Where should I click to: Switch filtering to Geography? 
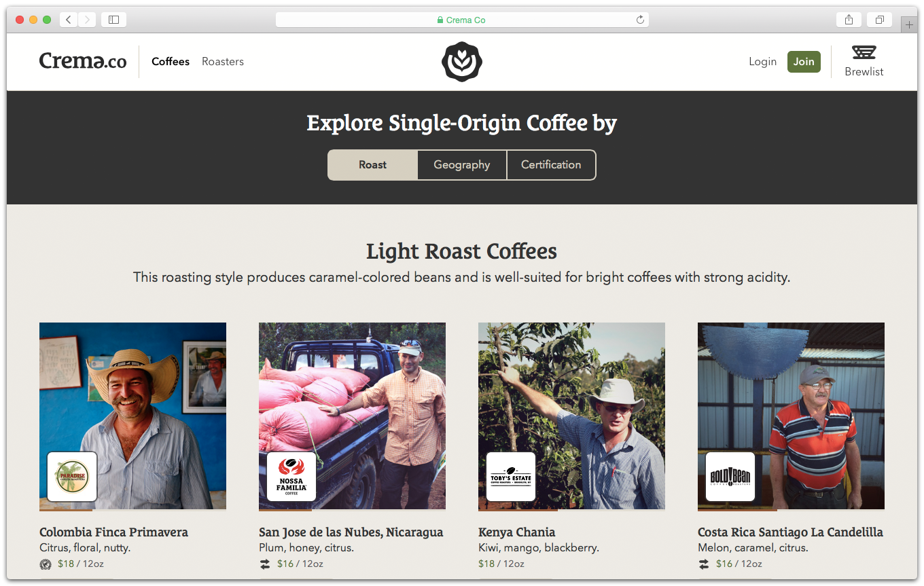click(461, 164)
